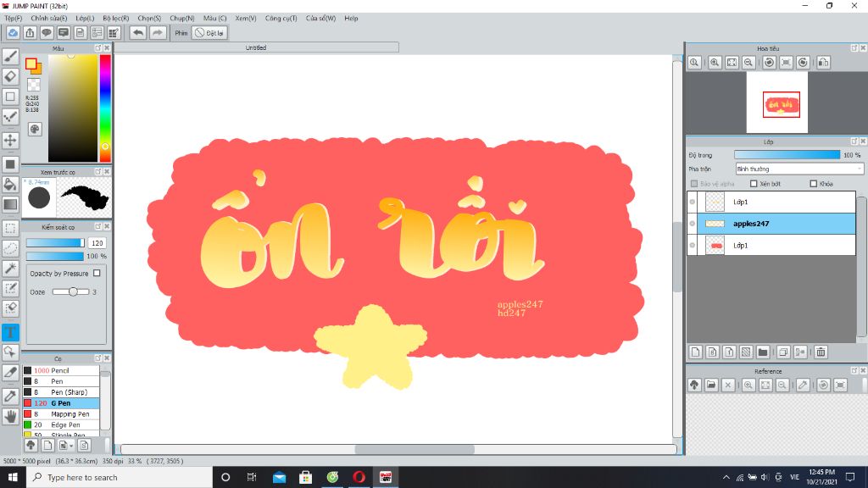Click the cloud save toolbar icon
This screenshot has height=488, width=868.
coord(13,33)
